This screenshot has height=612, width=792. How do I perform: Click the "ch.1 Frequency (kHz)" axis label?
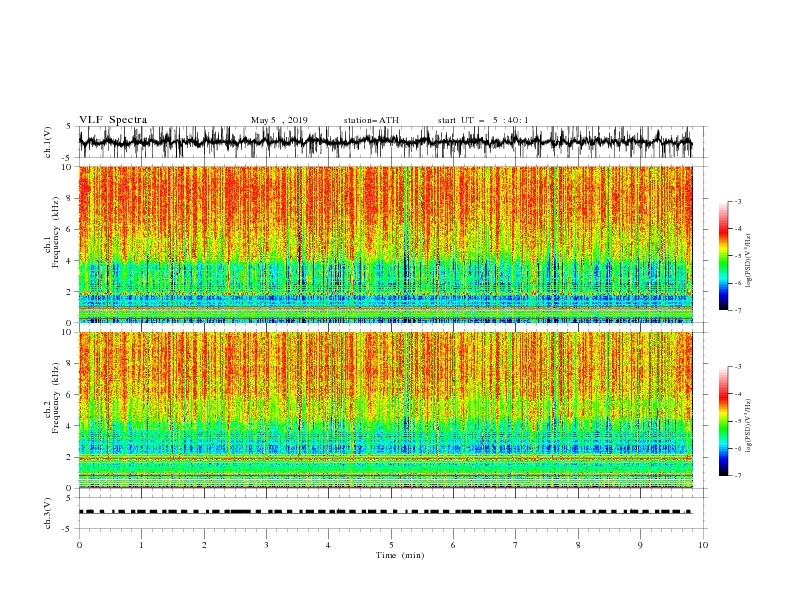52,231
